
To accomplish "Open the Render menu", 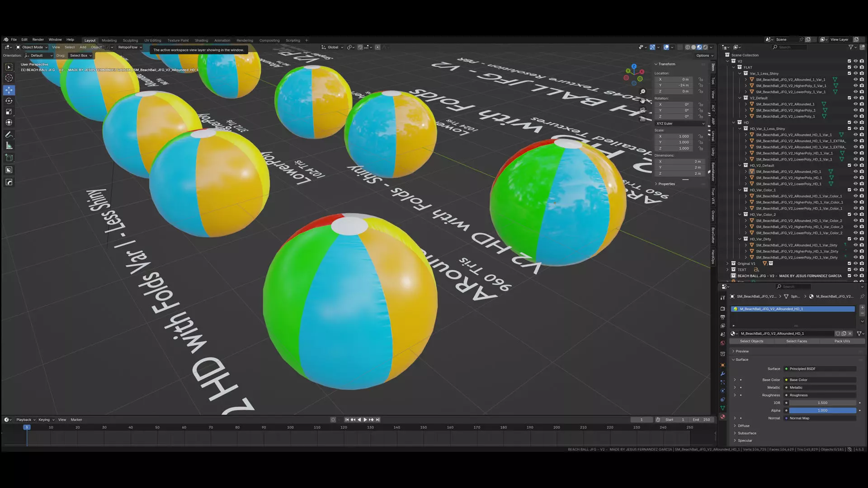I will pyautogui.click(x=38, y=40).
